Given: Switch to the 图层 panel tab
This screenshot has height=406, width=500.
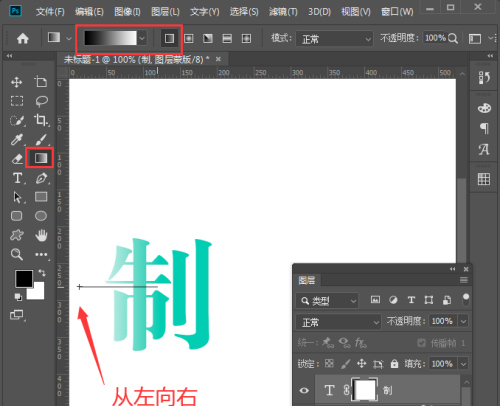Looking at the screenshot, I should click(x=307, y=280).
